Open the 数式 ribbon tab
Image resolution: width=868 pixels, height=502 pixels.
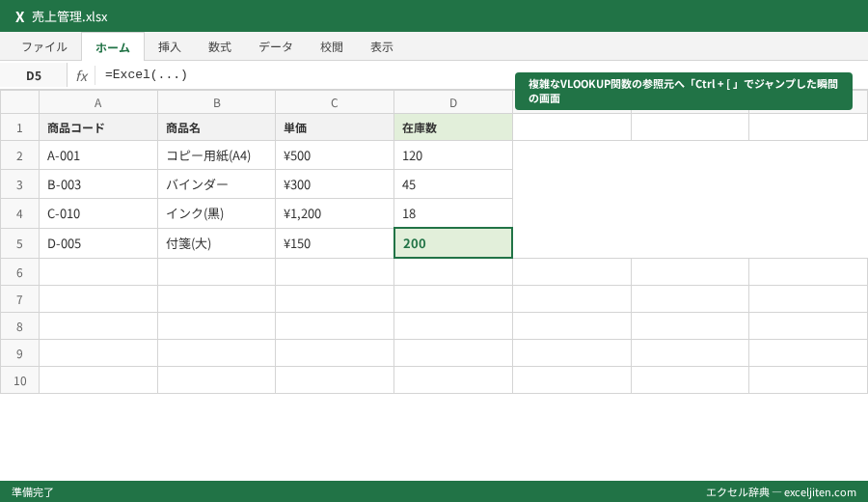click(220, 47)
